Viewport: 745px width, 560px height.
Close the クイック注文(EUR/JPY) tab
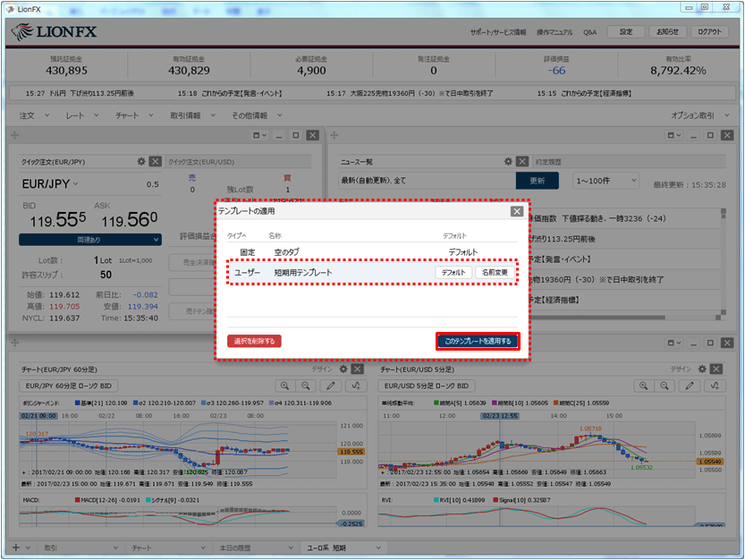[156, 162]
